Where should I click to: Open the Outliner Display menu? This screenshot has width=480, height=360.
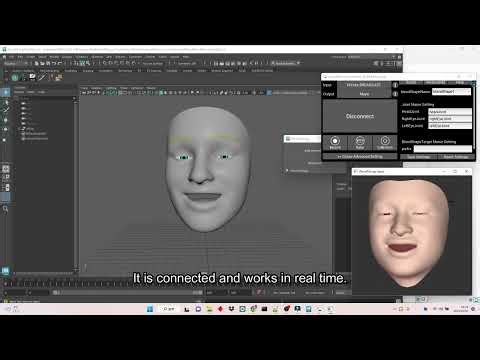19,92
